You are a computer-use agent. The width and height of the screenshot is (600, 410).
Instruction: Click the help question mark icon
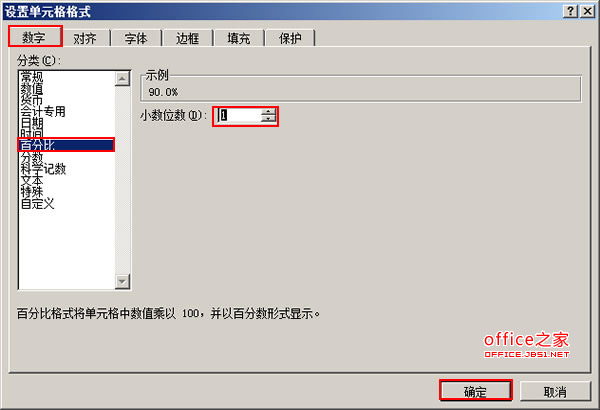(x=571, y=11)
